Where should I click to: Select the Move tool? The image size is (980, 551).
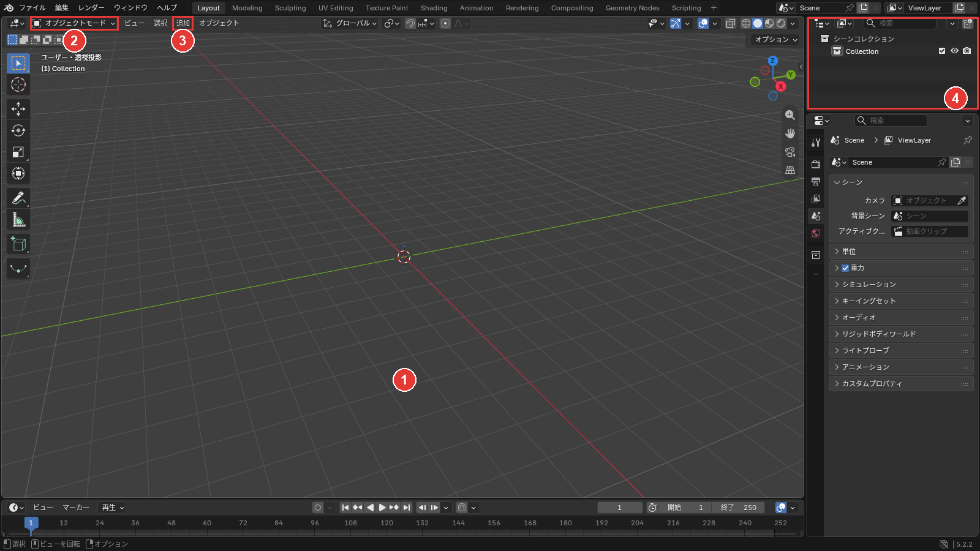(18, 109)
